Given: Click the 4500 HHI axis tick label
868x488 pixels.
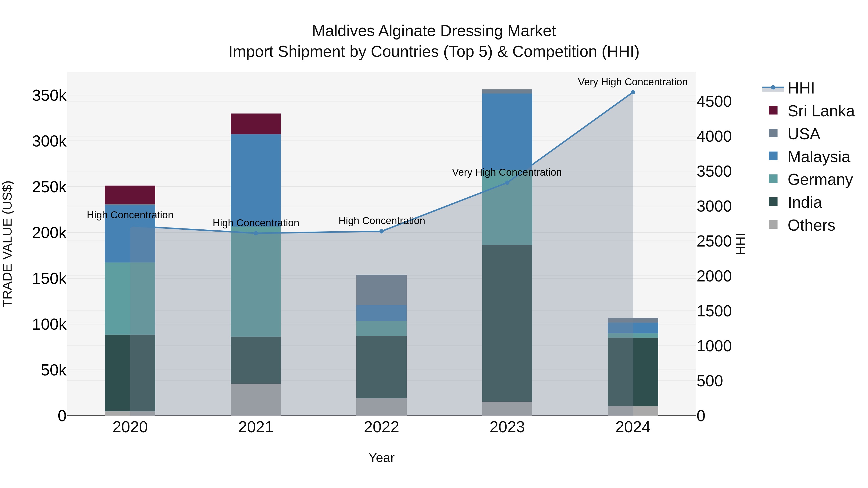Looking at the screenshot, I should coord(714,101).
